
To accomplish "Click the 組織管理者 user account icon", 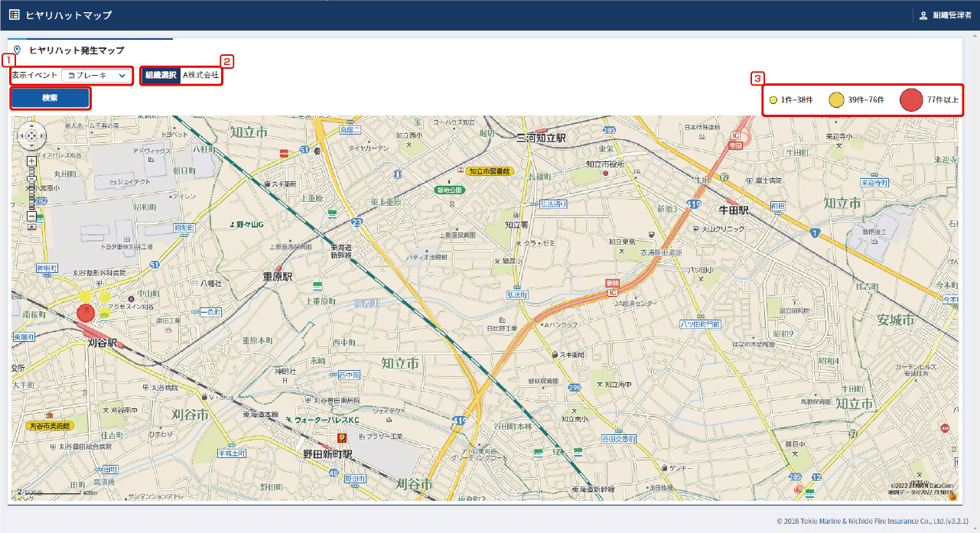I will 923,15.
